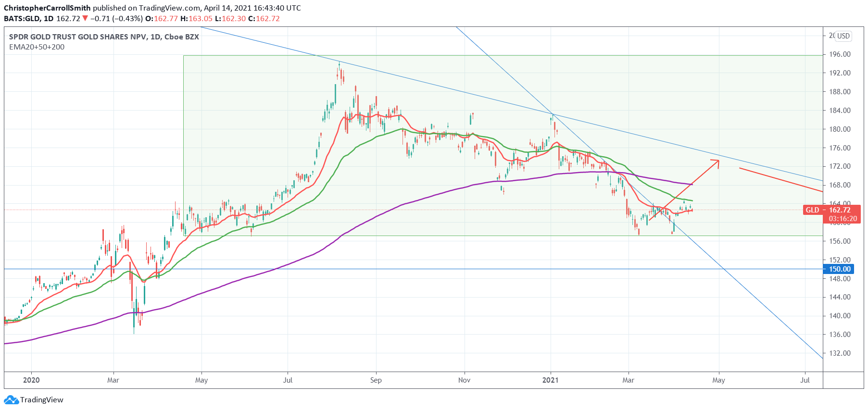Click the rightmost Jul axis label
Screen dimensions: 868x411
pos(805,380)
